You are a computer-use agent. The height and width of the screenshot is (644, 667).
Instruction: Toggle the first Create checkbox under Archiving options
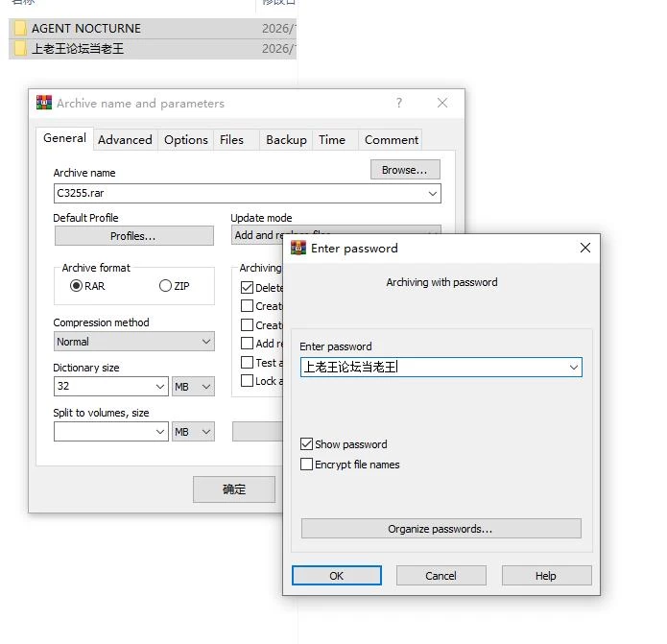(x=247, y=306)
